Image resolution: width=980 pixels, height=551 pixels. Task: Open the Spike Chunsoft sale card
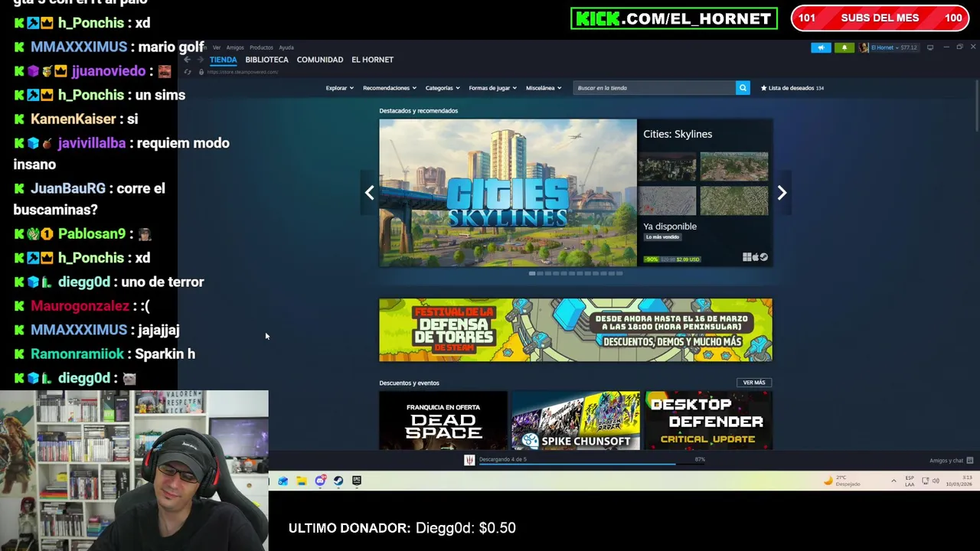[576, 420]
